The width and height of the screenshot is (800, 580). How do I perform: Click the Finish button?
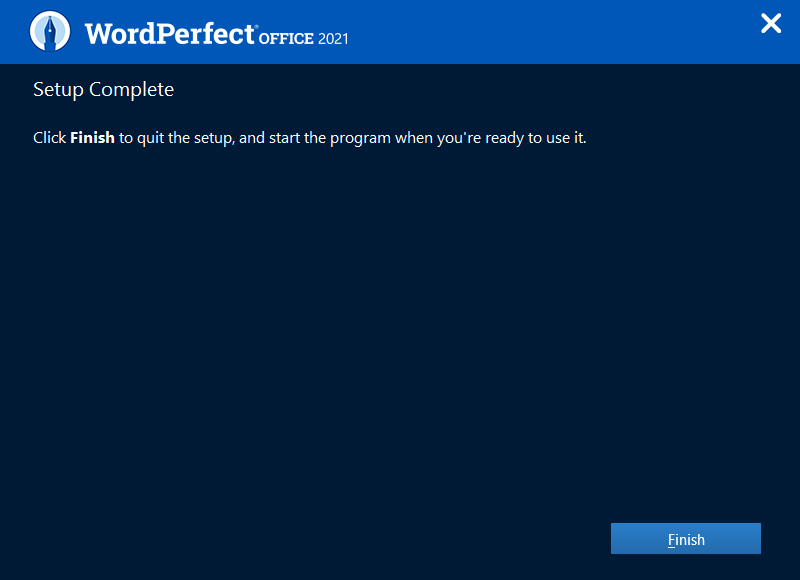pos(686,539)
